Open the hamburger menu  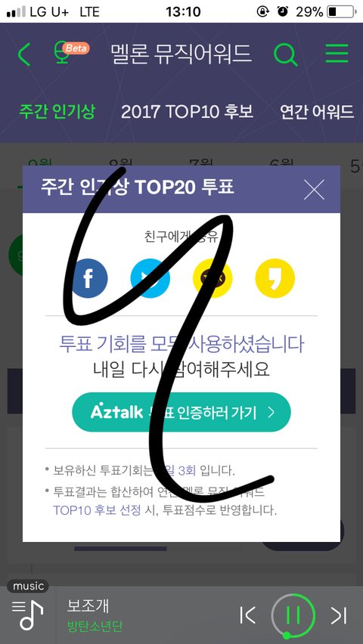[x=337, y=54]
